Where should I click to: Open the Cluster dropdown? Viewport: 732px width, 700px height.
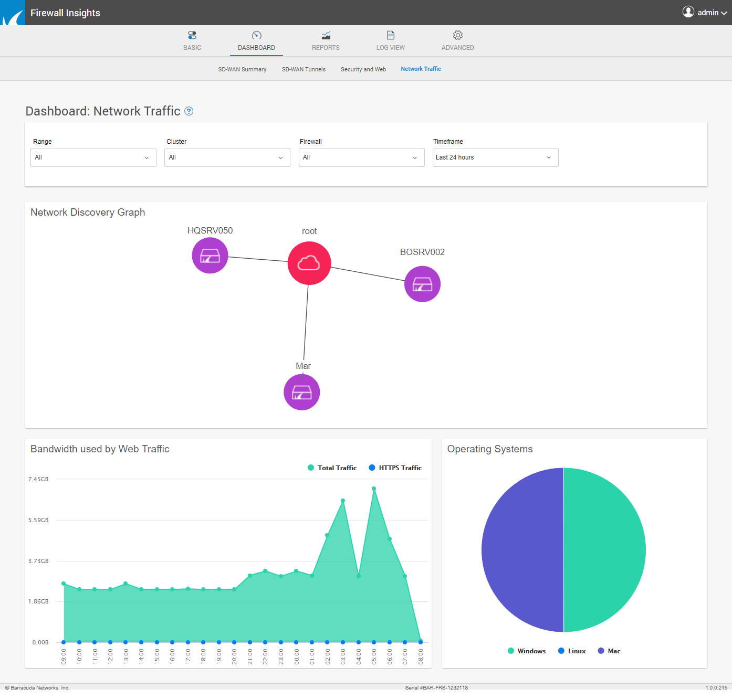click(x=227, y=157)
